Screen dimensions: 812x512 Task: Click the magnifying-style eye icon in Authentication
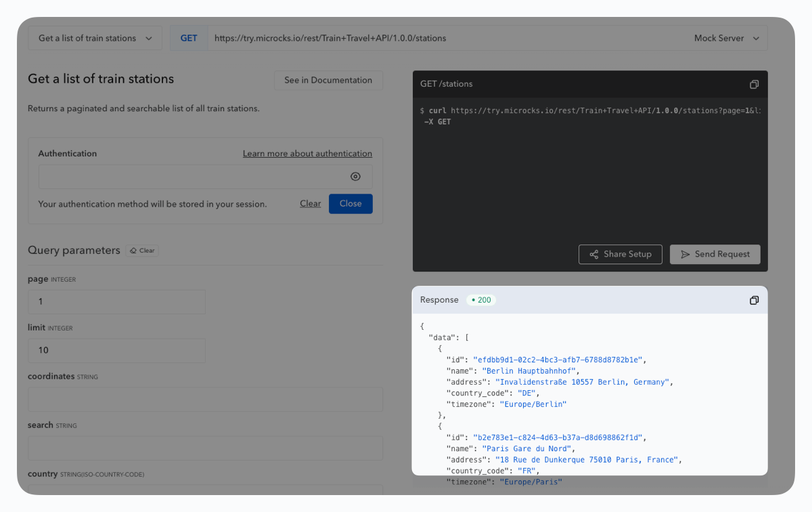tap(355, 176)
